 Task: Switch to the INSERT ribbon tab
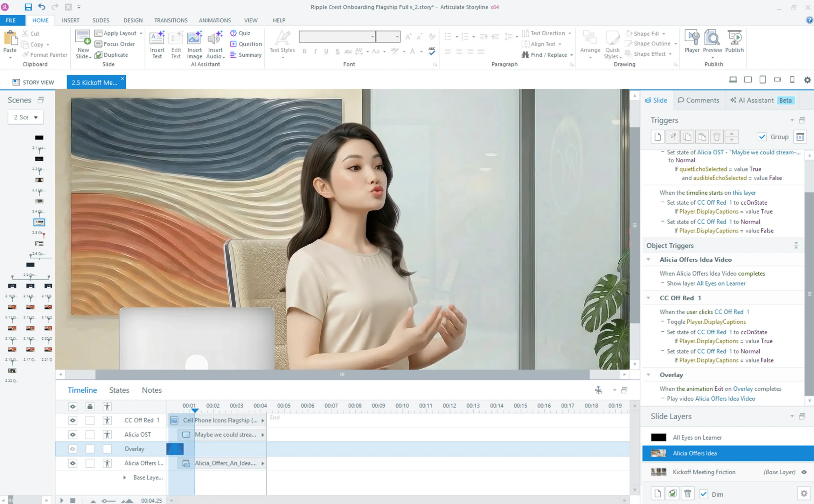70,20
